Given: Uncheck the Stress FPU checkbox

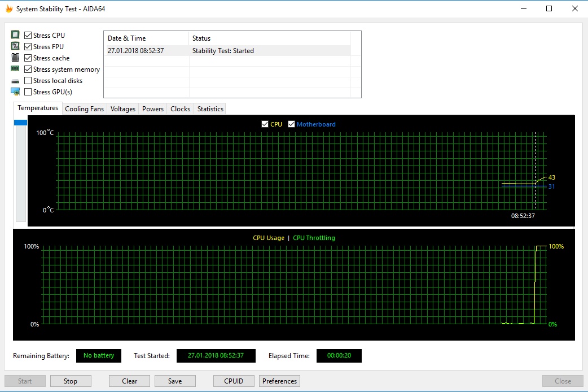Looking at the screenshot, I should click(x=28, y=46).
